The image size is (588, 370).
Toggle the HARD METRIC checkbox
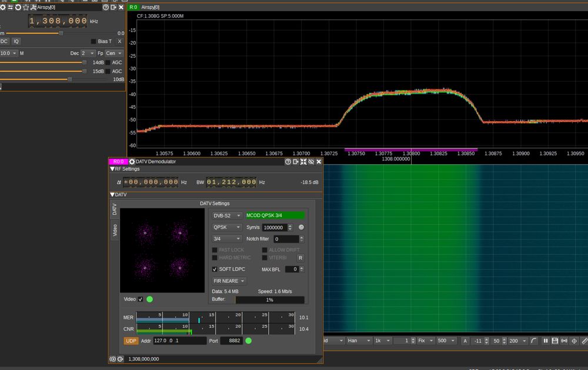coord(215,258)
